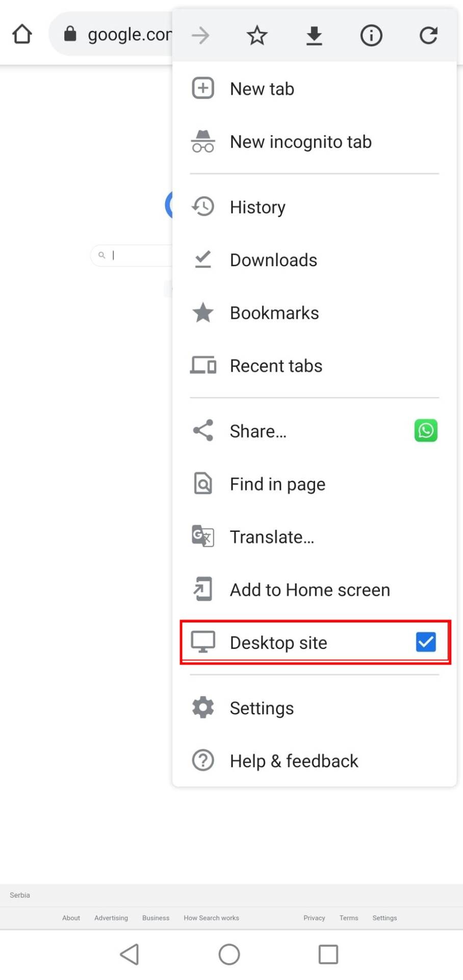Reload the page with the refresh icon
Image resolution: width=463 pixels, height=980 pixels.
click(x=428, y=35)
